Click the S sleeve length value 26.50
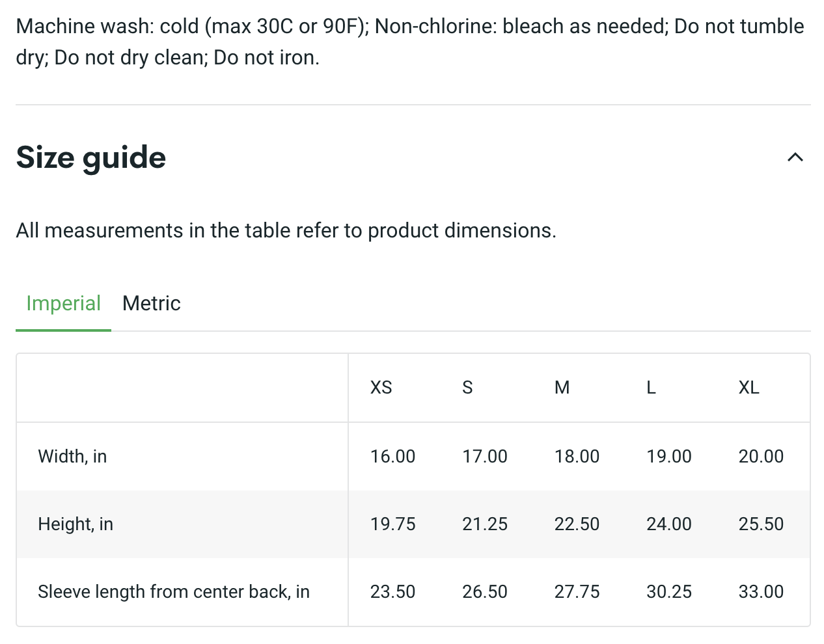Screen dimensions: 824x644 coord(484,592)
